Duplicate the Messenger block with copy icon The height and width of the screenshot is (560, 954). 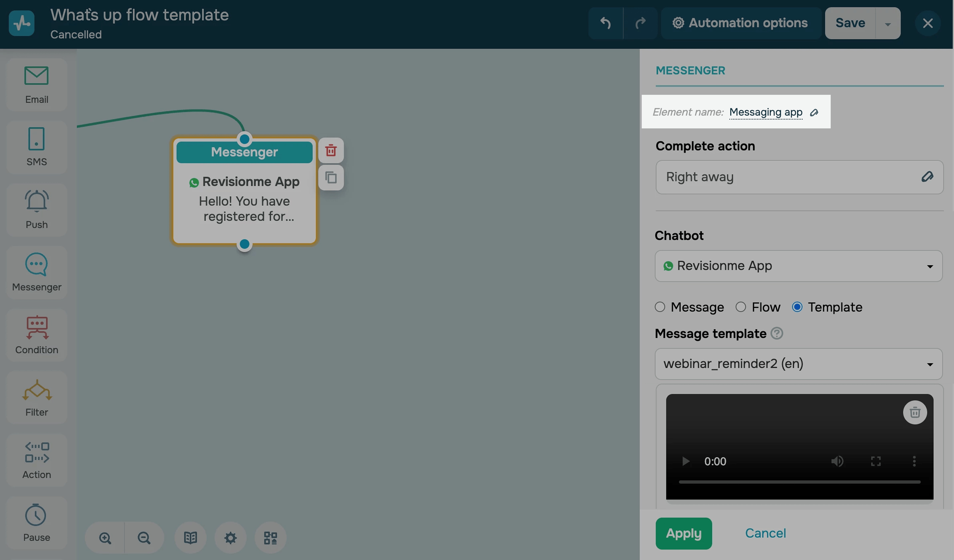330,177
